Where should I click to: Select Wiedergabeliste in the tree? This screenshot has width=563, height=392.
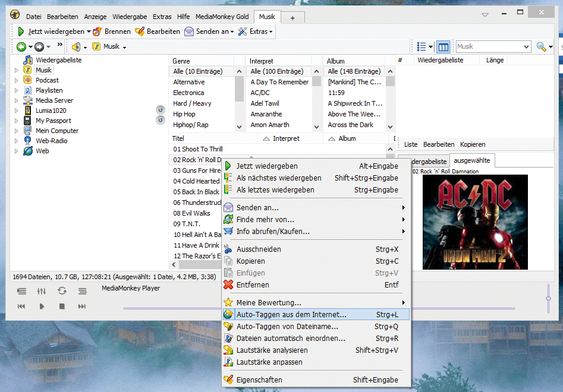58,60
